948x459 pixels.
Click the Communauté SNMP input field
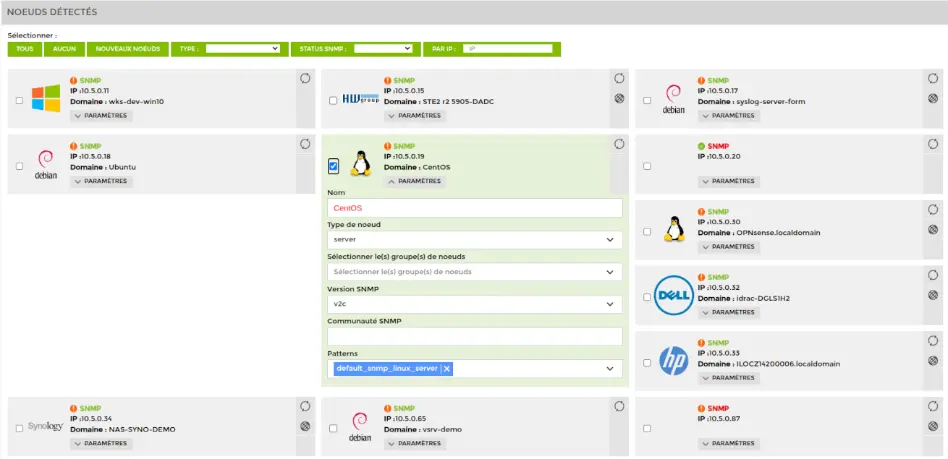coord(474,337)
